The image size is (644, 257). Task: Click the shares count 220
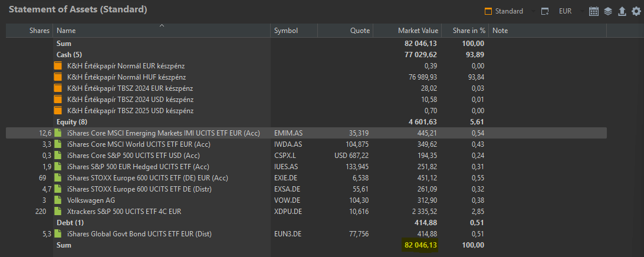[x=41, y=212]
